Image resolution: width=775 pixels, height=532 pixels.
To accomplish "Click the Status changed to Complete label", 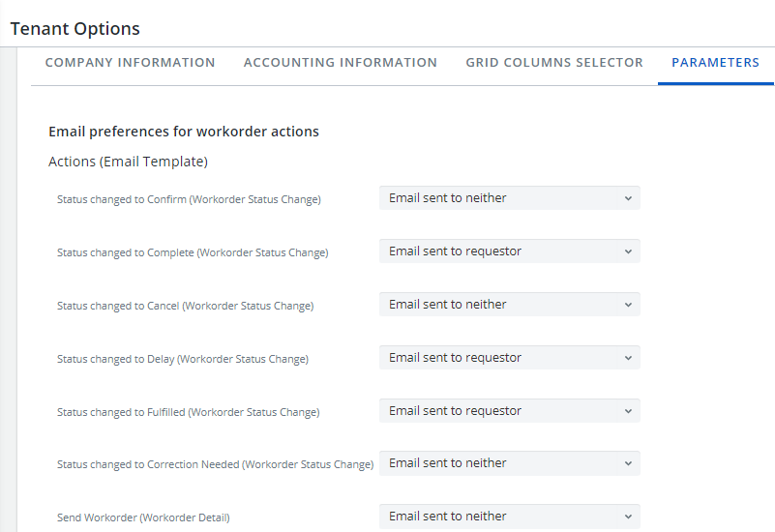I will [x=193, y=253].
